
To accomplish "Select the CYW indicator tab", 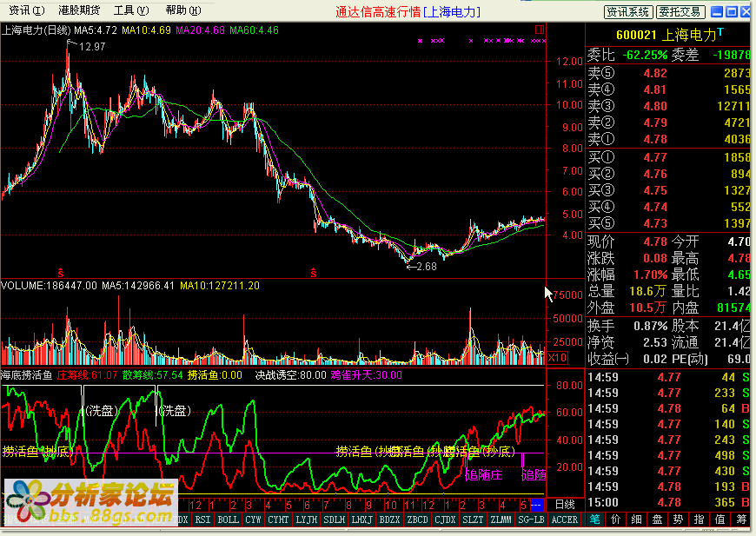I will [253, 519].
